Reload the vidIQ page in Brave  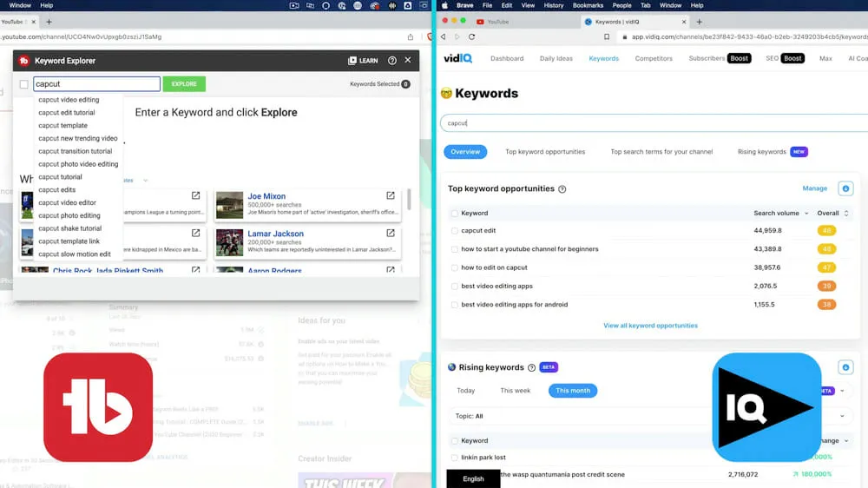click(x=471, y=37)
